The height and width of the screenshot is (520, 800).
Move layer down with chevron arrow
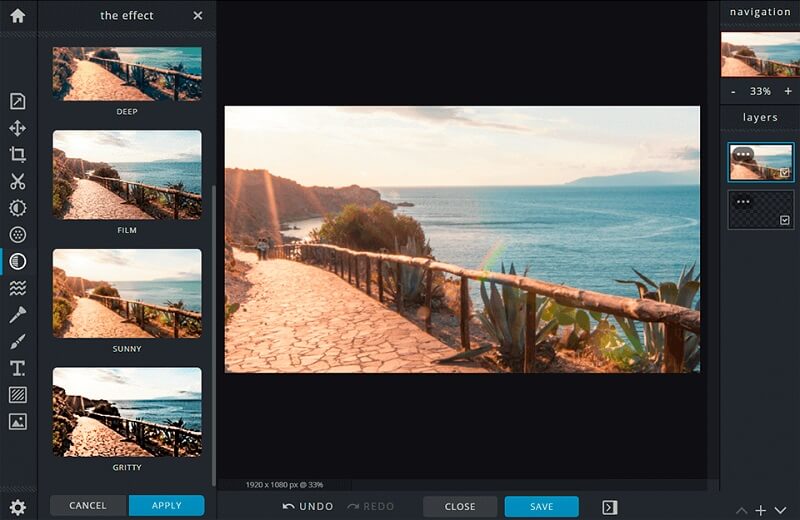[781, 510]
